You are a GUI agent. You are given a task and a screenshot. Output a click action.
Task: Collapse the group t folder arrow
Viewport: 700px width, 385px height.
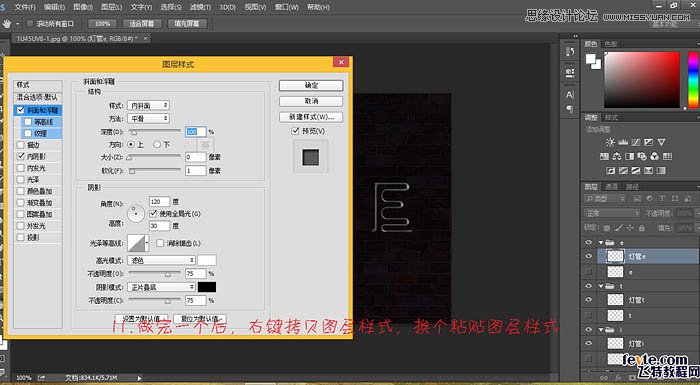tap(601, 286)
